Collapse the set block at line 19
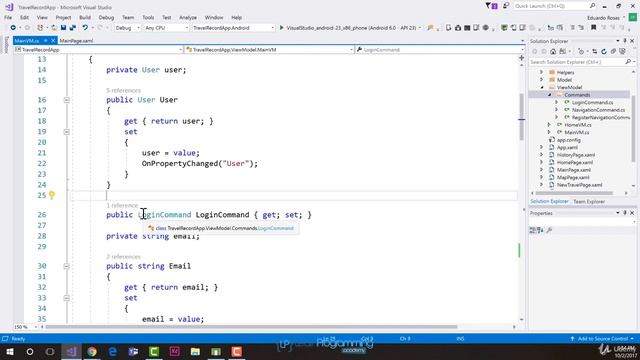The height and width of the screenshot is (360, 640). pyautogui.click(x=67, y=132)
